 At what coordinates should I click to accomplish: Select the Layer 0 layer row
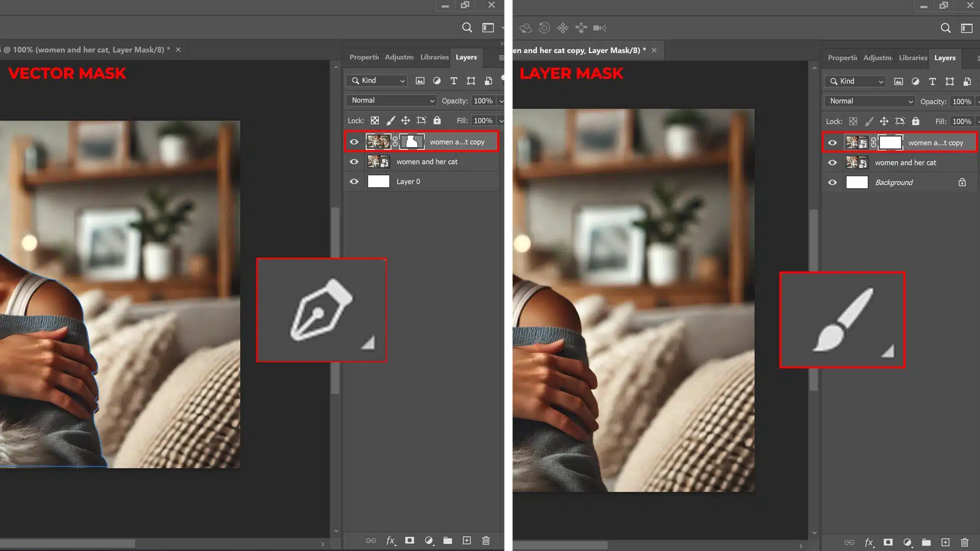click(422, 182)
